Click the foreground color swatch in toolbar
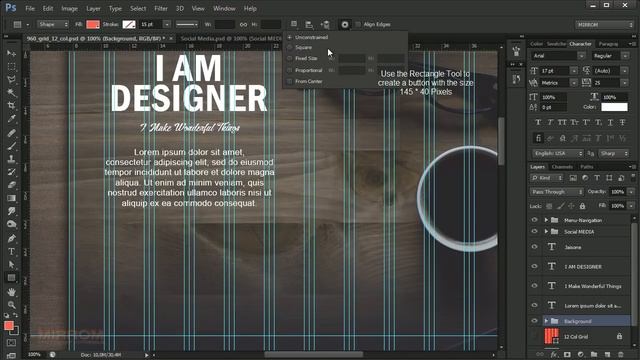The width and height of the screenshot is (640, 360). (9, 325)
